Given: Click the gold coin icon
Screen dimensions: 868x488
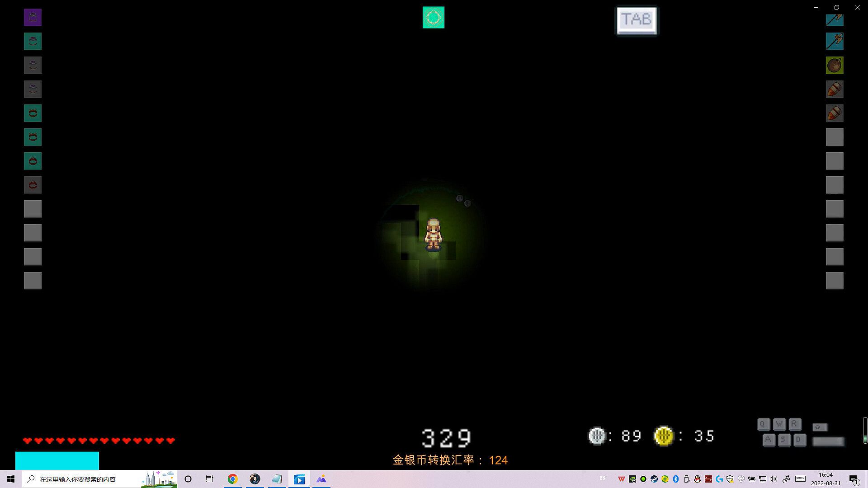Looking at the screenshot, I should [x=663, y=436].
